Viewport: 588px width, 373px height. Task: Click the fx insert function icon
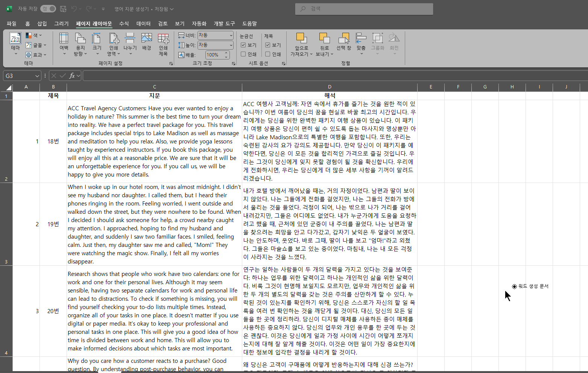[x=72, y=76]
